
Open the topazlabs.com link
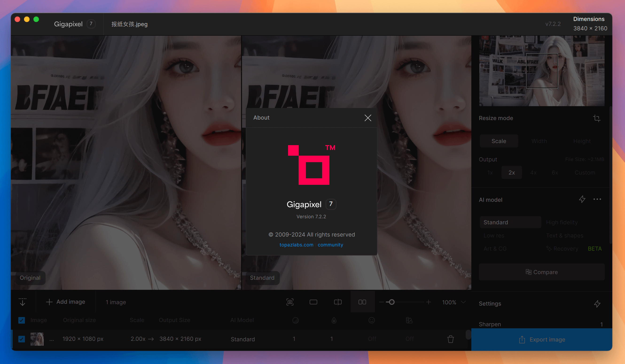(x=296, y=245)
